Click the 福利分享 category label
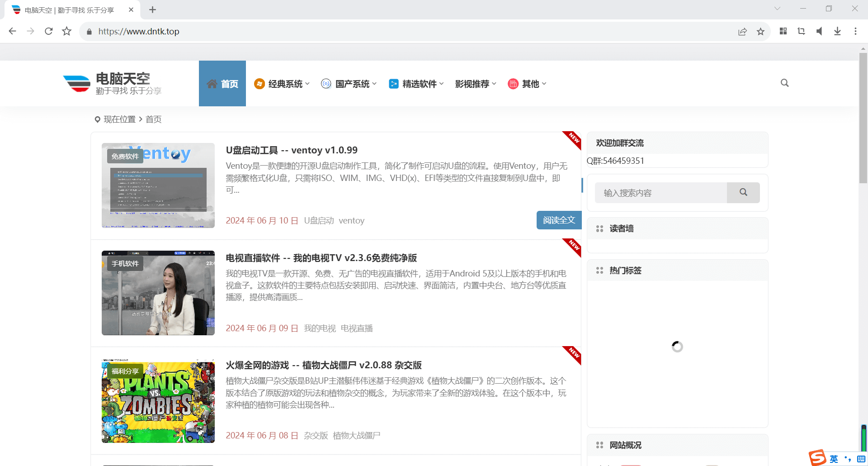 pos(125,371)
